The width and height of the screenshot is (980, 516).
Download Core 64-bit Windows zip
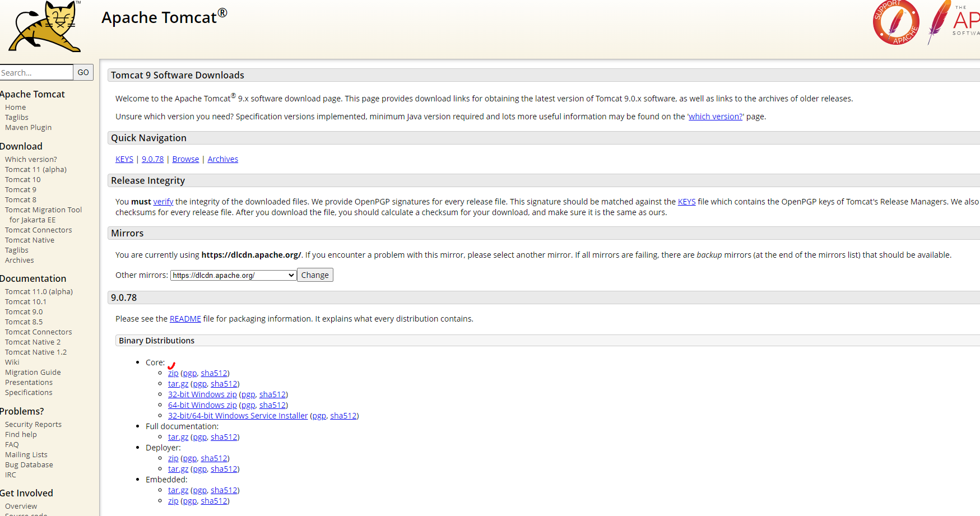click(202, 405)
